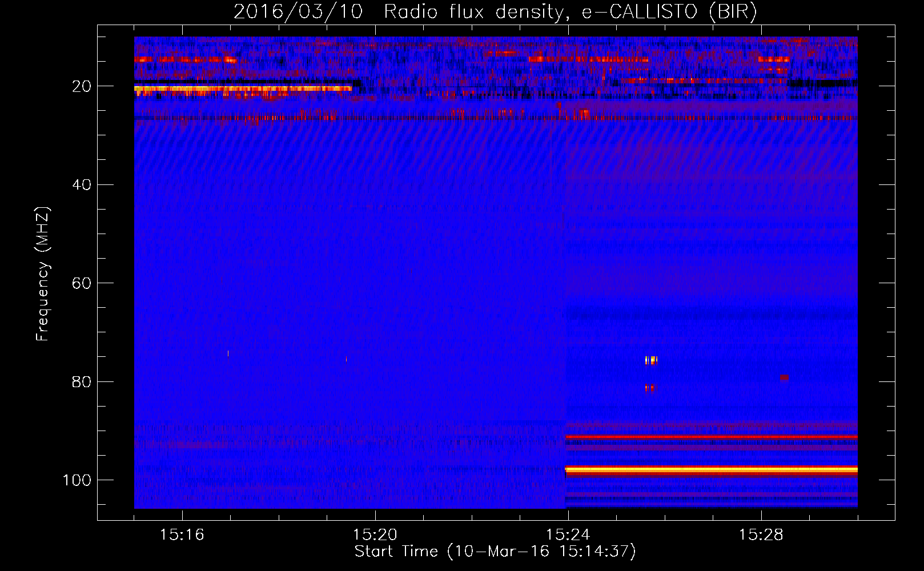This screenshot has width=924, height=571.
Task: Click the '100' frequency tick label
Action: (77, 480)
